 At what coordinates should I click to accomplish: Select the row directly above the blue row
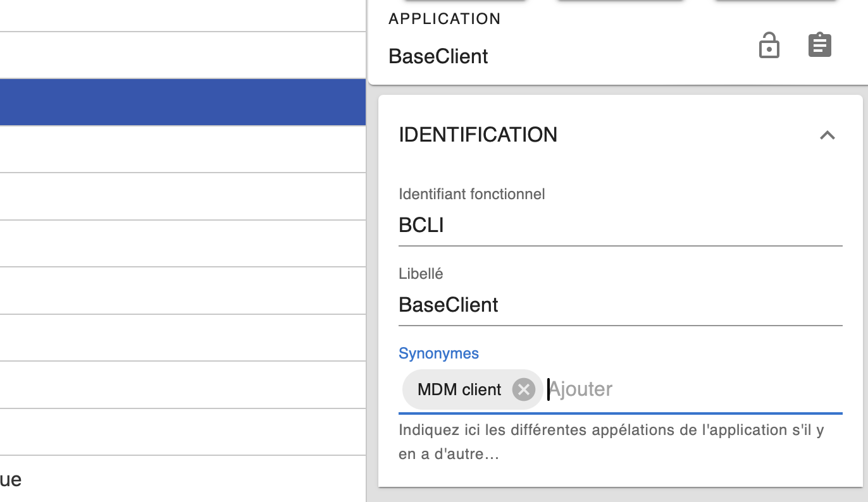coord(183,55)
